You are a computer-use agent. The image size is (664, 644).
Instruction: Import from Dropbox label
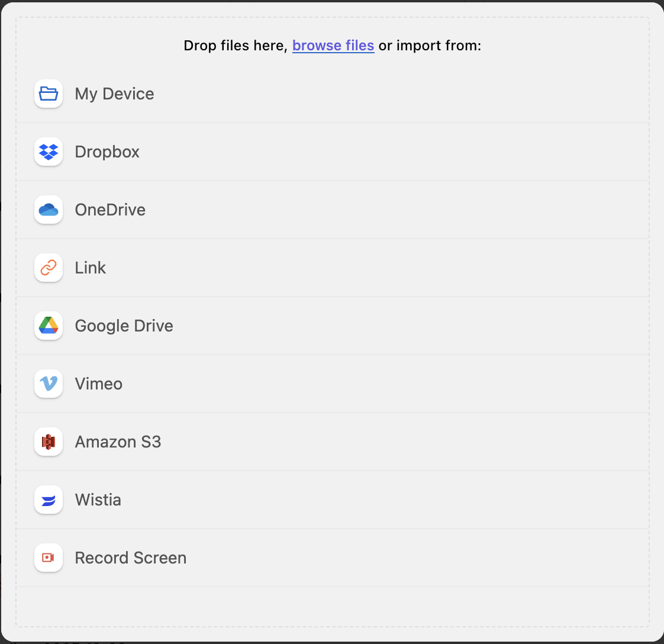[107, 152]
